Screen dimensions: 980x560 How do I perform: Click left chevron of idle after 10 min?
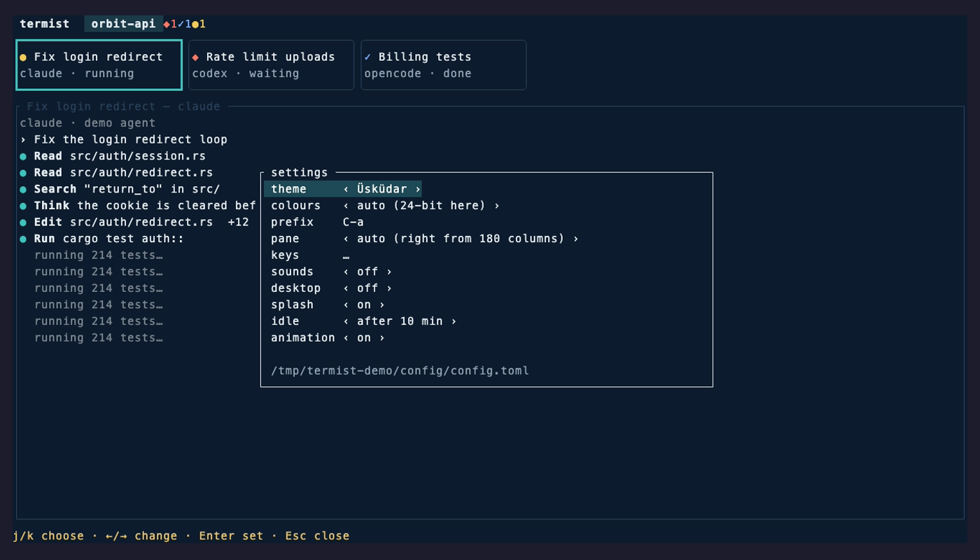346,321
